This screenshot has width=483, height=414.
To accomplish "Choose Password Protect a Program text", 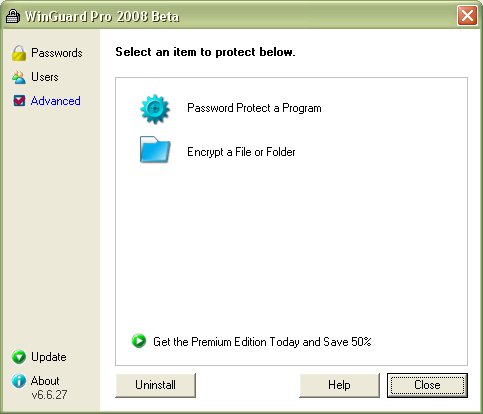I will click(254, 108).
